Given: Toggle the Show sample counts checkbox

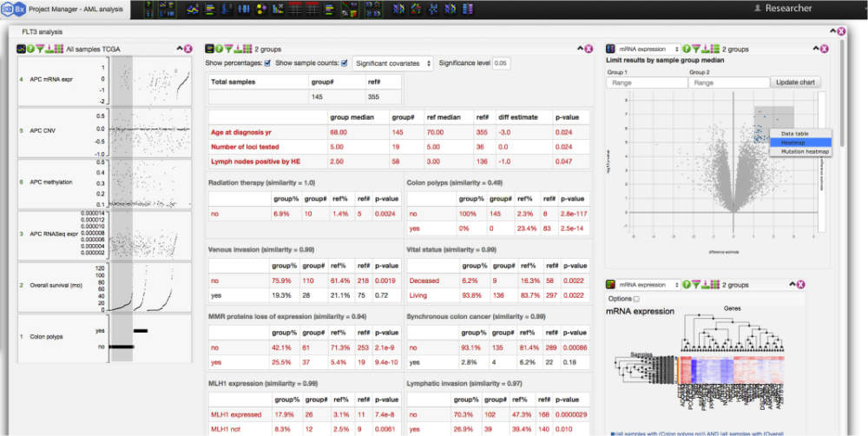Looking at the screenshot, I should pyautogui.click(x=344, y=63).
